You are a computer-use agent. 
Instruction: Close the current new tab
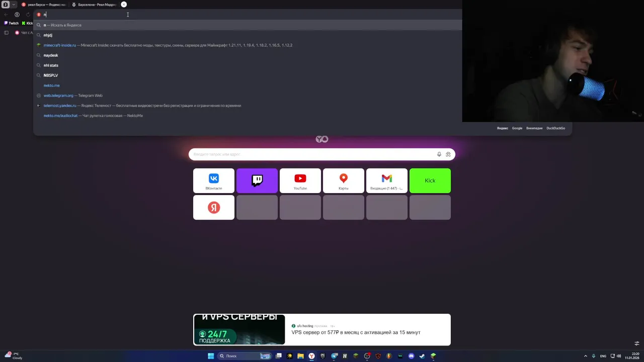click(124, 5)
